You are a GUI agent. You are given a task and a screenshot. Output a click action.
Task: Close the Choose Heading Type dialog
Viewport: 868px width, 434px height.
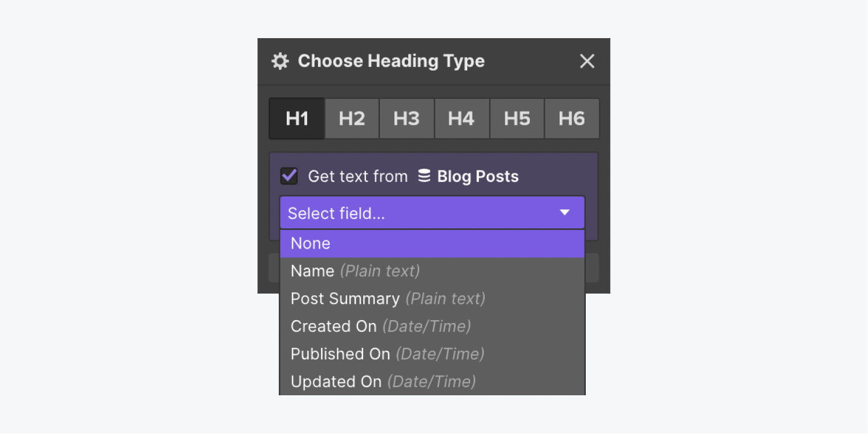tap(587, 61)
